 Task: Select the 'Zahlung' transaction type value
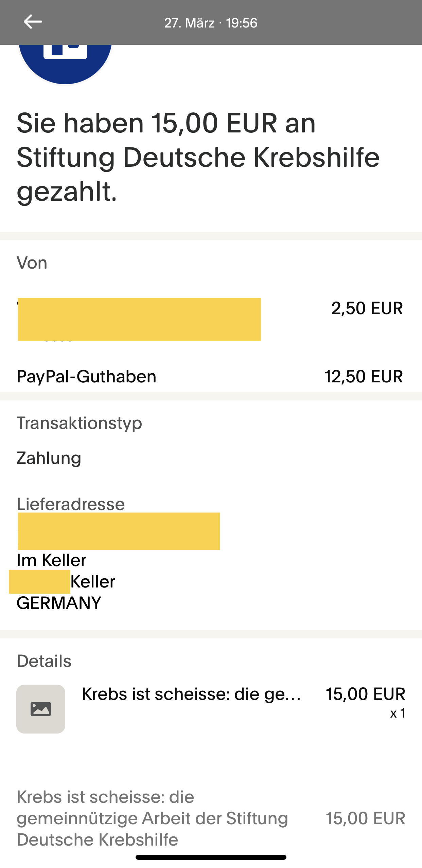click(49, 458)
